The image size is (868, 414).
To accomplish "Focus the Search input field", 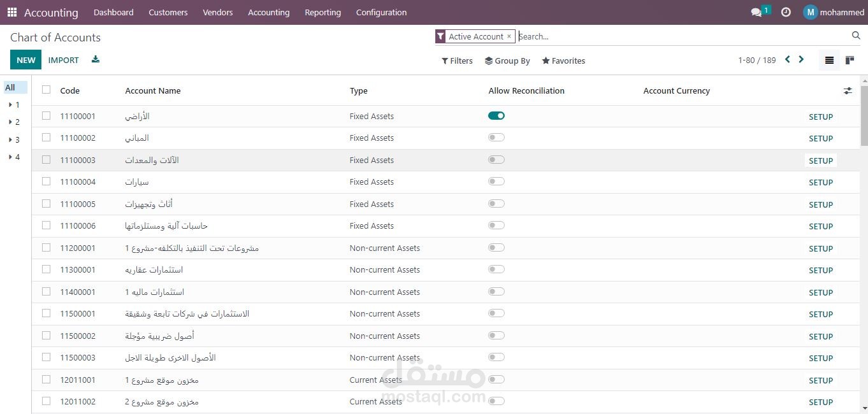I will [683, 36].
